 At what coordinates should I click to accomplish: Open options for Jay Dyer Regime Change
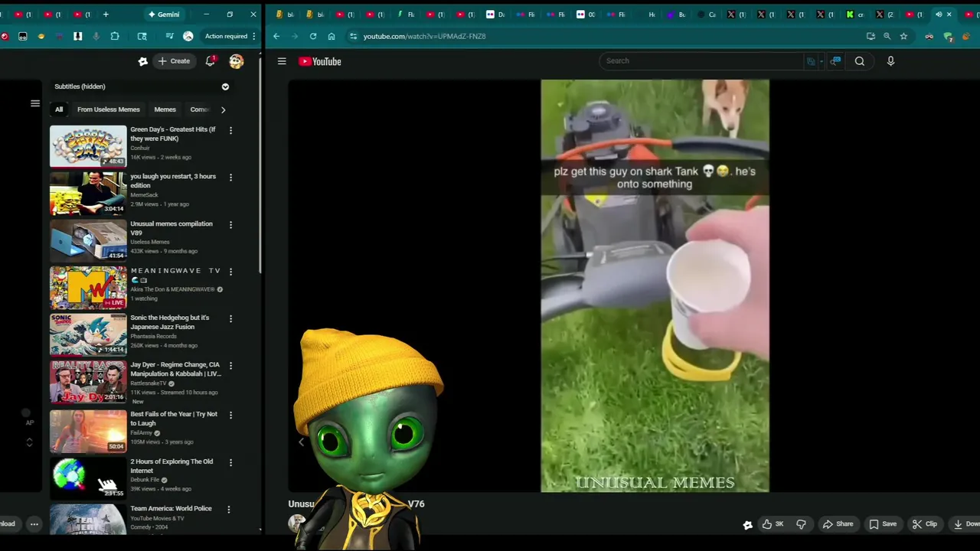point(230,366)
